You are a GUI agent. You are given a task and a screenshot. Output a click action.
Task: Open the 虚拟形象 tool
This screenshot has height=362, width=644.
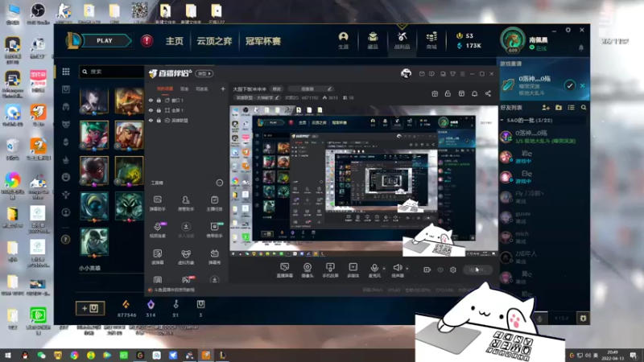[186, 257]
